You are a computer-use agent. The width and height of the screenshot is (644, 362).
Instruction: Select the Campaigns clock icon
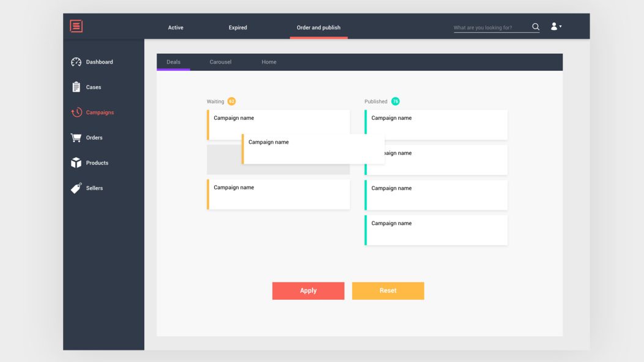coord(76,113)
